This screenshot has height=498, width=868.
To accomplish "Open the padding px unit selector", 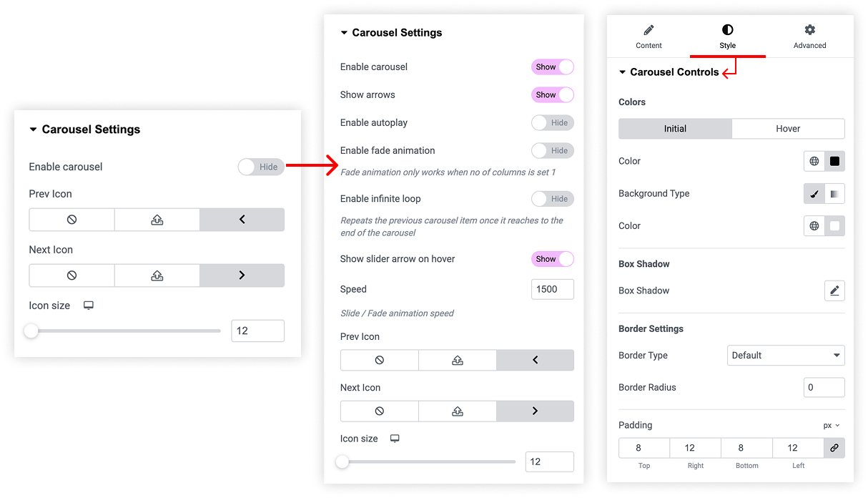I will (x=831, y=425).
